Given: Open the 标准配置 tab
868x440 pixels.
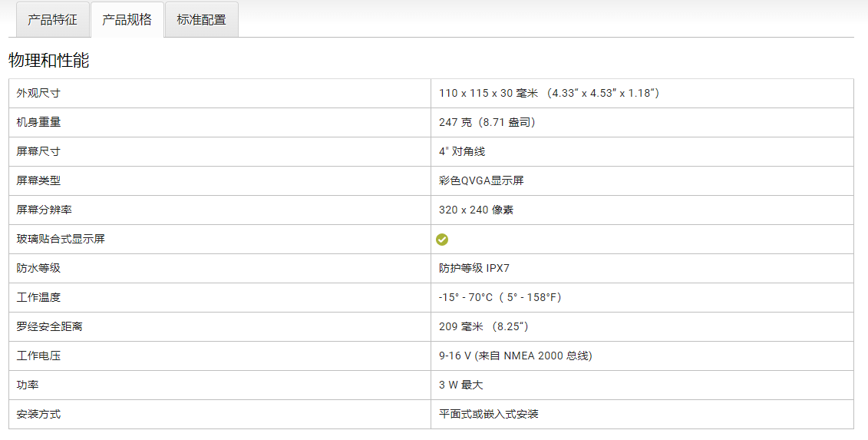Looking at the screenshot, I should 201,20.
